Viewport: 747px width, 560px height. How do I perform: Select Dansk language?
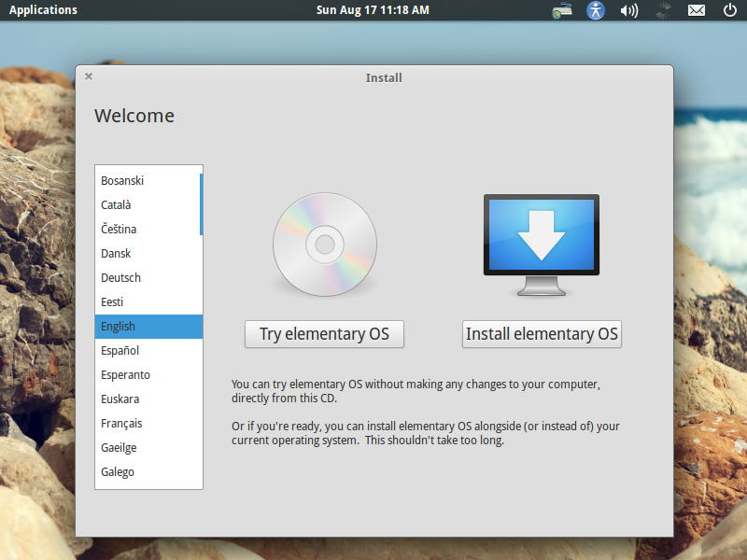coord(148,254)
